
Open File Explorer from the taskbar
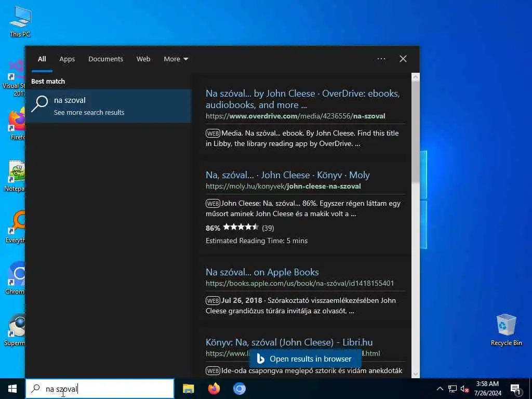[188, 389]
